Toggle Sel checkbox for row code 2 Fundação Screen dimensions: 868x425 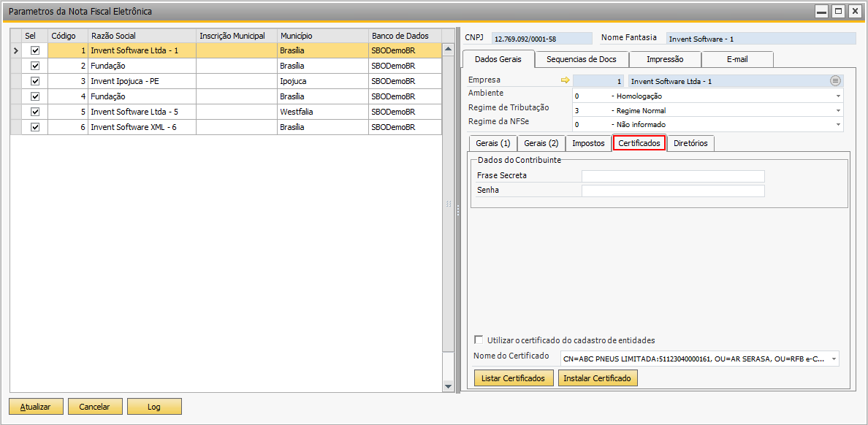tap(35, 66)
